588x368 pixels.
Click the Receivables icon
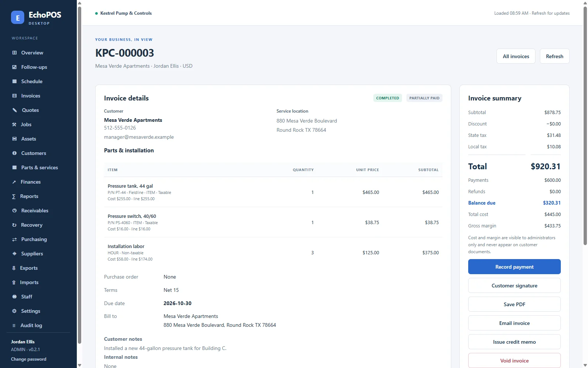(x=14, y=210)
